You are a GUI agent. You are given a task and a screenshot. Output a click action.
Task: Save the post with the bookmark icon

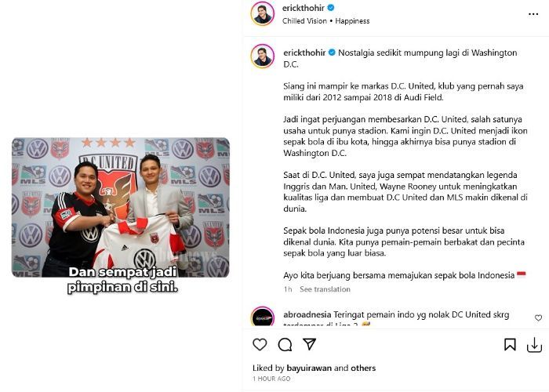coord(510,344)
